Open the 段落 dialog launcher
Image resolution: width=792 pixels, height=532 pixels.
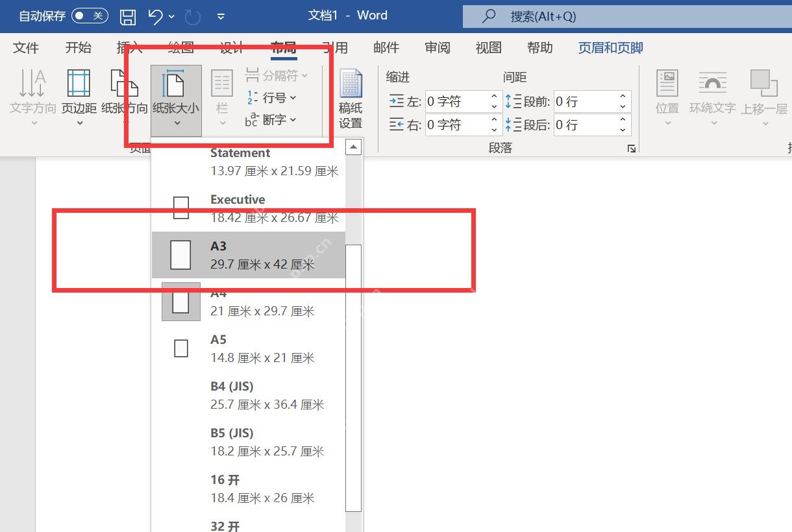[x=631, y=149]
